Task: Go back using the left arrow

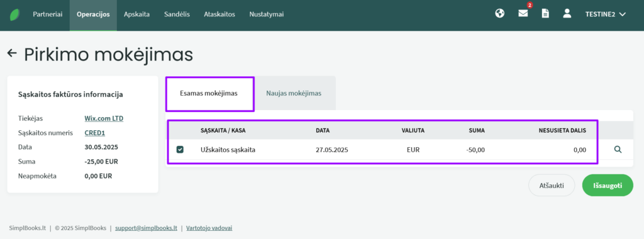Action: coord(12,53)
